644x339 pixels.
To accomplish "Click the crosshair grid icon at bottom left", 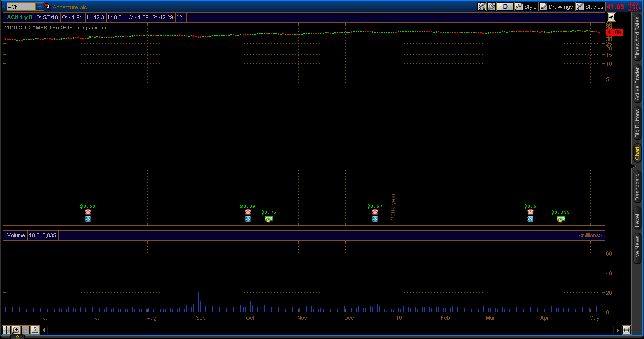I will click(x=6, y=330).
